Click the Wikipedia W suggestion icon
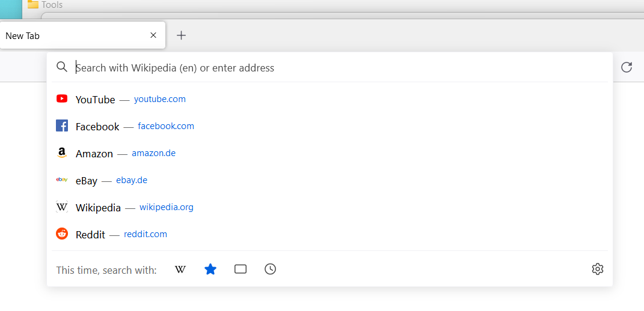Image resolution: width=644 pixels, height=311 pixels. point(61,207)
